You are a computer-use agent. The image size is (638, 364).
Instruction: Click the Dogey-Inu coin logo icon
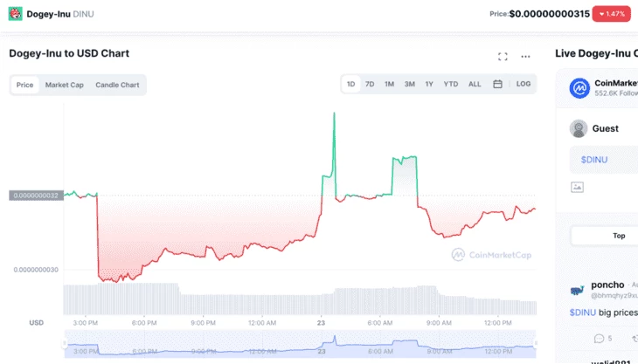coord(16,13)
